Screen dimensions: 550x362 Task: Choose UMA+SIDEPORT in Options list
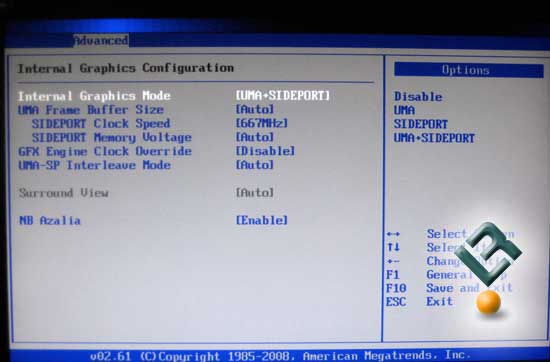(x=434, y=138)
